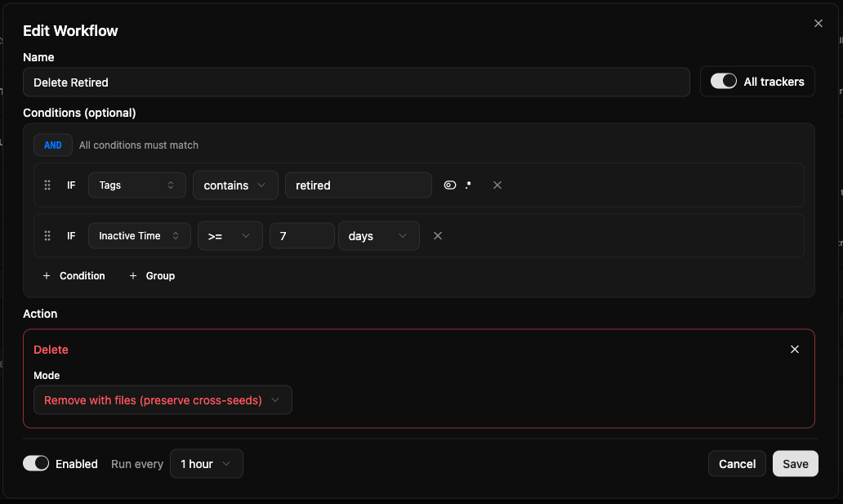Remove the Tags condition row

pos(497,185)
